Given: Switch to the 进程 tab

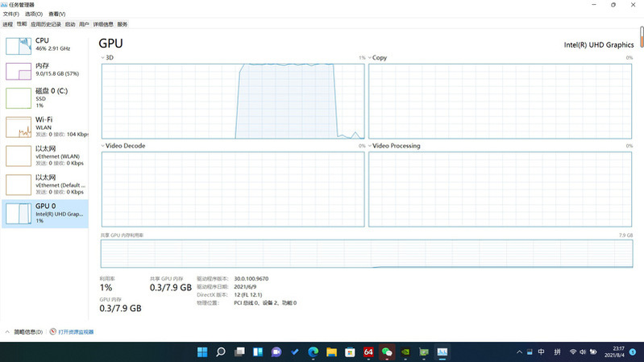Looking at the screenshot, I should [8, 24].
